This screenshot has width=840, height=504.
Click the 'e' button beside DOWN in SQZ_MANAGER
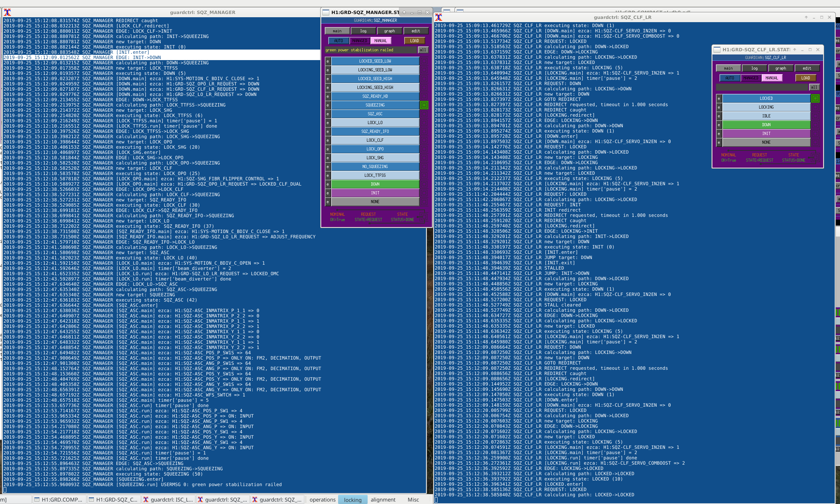tap(328, 184)
